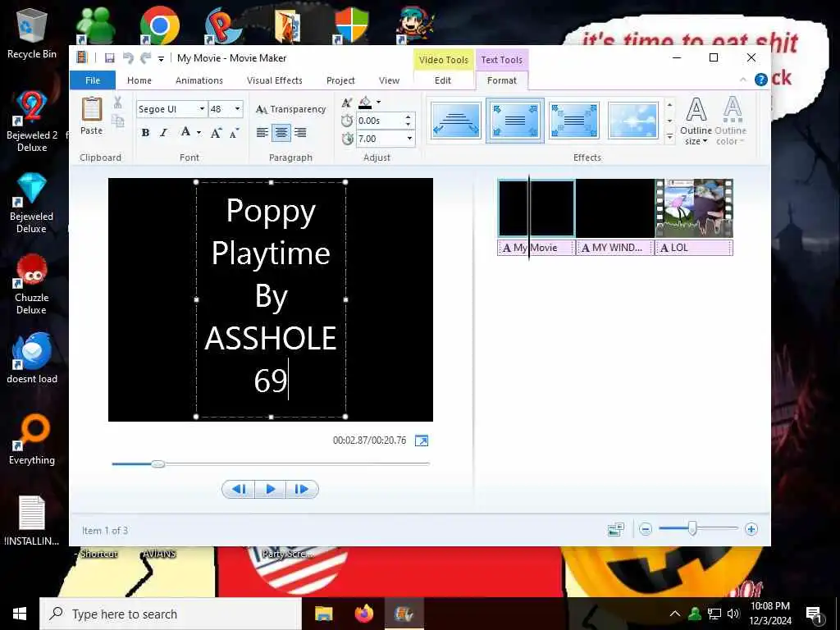Expand the text effects gallery

pos(669,138)
